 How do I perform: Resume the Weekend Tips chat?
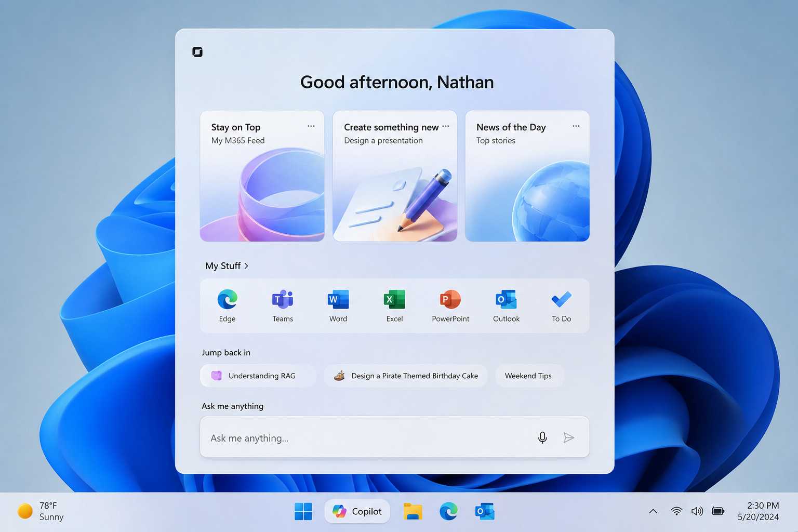528,376
